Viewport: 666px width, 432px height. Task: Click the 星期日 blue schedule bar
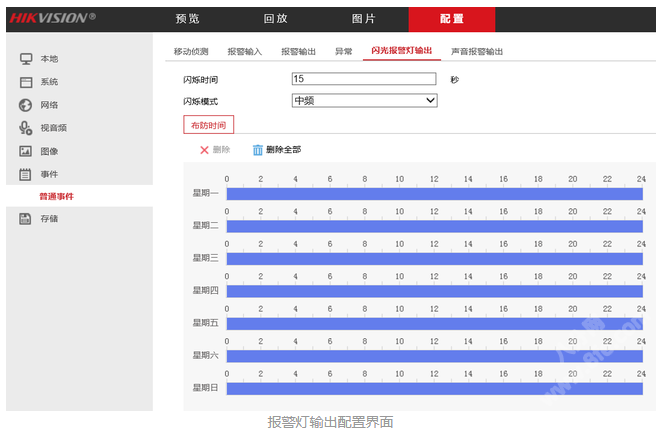tap(434, 388)
